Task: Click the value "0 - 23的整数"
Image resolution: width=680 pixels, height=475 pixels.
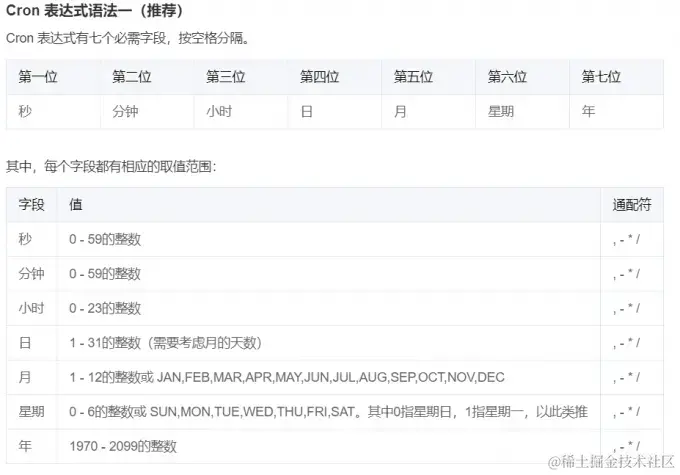Action: (105, 308)
